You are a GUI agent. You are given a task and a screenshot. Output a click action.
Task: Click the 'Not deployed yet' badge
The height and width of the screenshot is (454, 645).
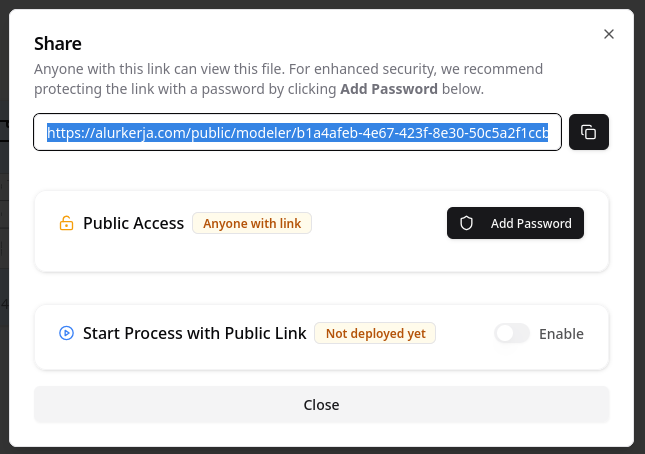tap(375, 333)
